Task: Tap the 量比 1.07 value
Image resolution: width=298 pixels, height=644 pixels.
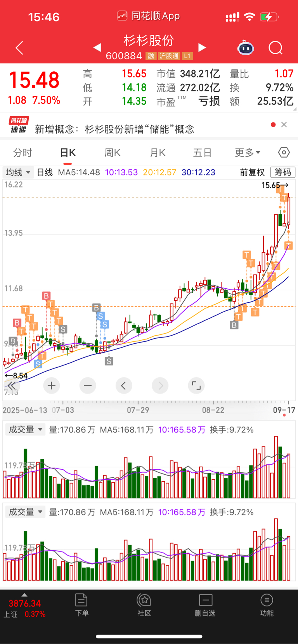Action: pos(262,74)
